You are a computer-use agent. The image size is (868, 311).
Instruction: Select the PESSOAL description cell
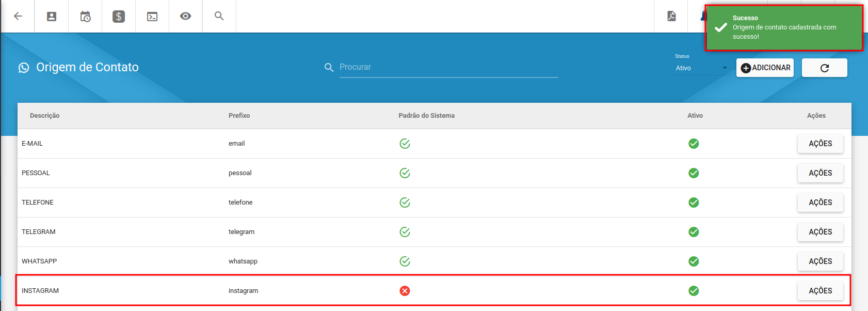coord(36,173)
